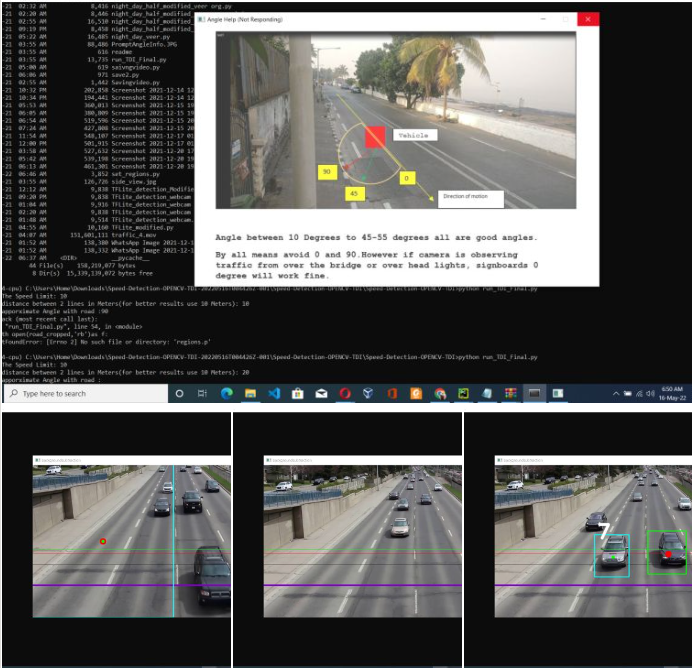Click run_TDI_Final.py in the directory listing
The width and height of the screenshot is (692, 668).
(139, 60)
